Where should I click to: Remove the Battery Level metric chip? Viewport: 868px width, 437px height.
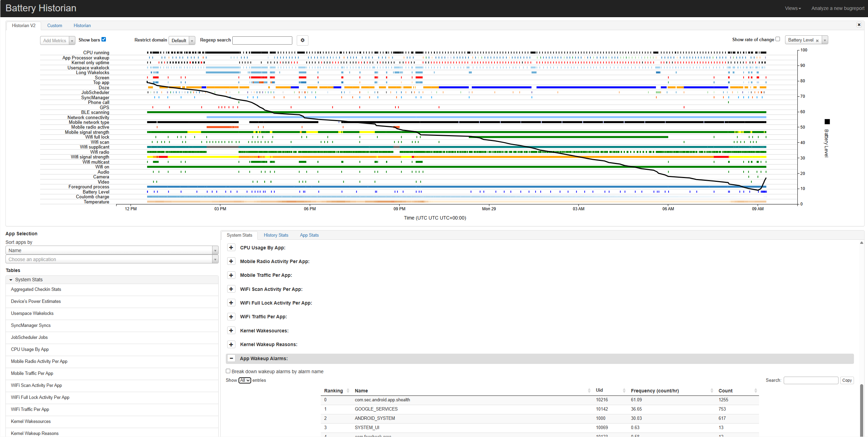tap(817, 40)
